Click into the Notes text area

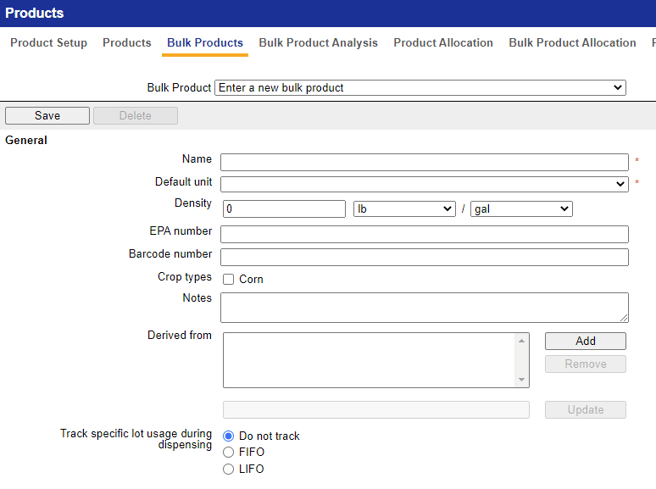(x=424, y=307)
